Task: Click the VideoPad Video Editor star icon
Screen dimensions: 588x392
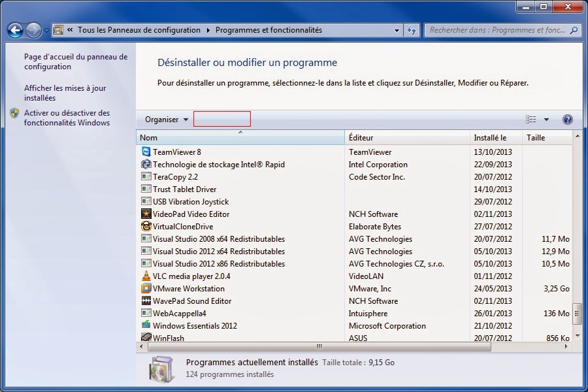Action: [146, 214]
